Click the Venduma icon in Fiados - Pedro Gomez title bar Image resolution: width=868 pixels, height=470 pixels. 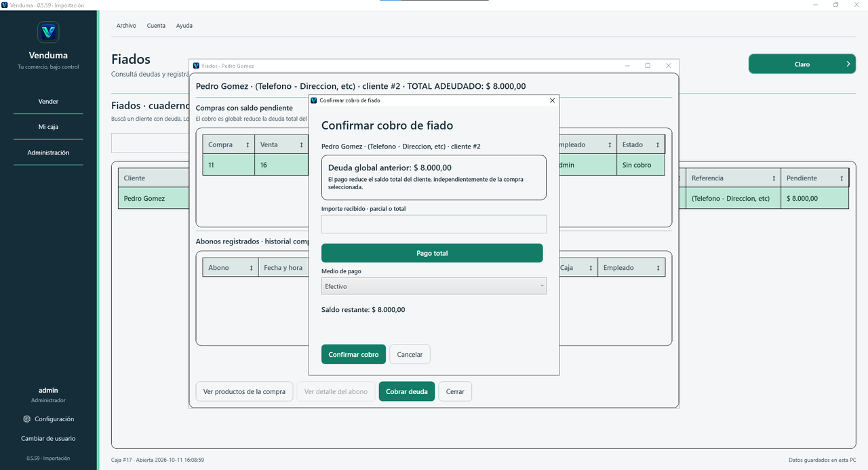click(x=197, y=66)
